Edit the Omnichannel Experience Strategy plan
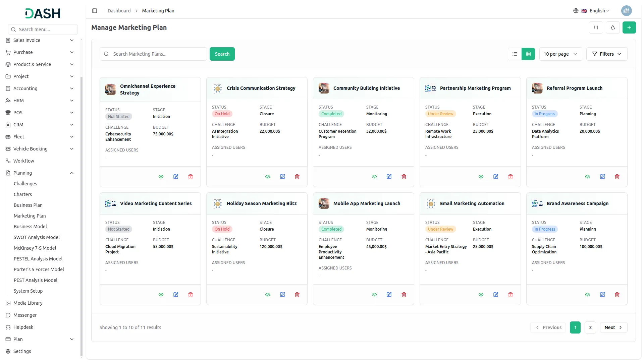Image resolution: width=644 pixels, height=362 pixels. (x=176, y=177)
